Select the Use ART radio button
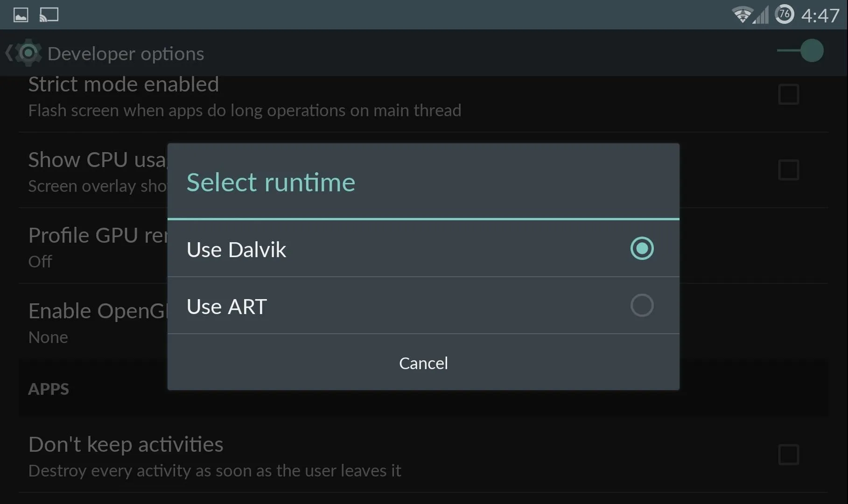The height and width of the screenshot is (504, 848). 642,305
